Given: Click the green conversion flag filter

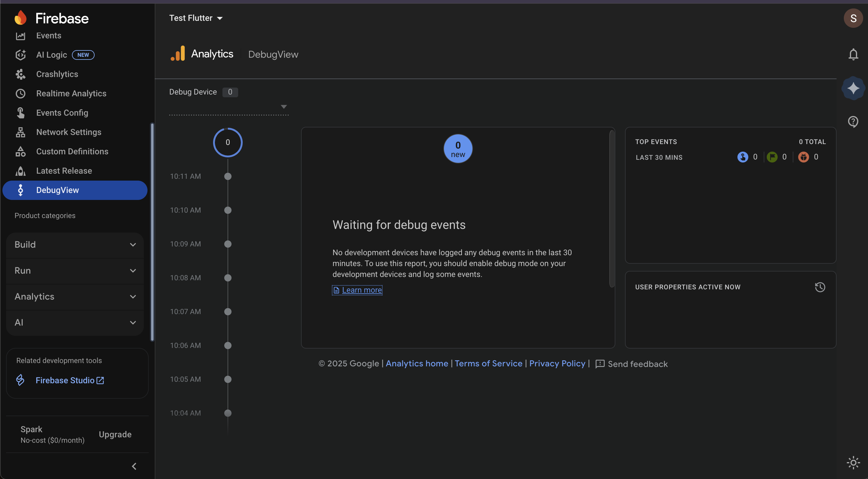Looking at the screenshot, I should [772, 157].
